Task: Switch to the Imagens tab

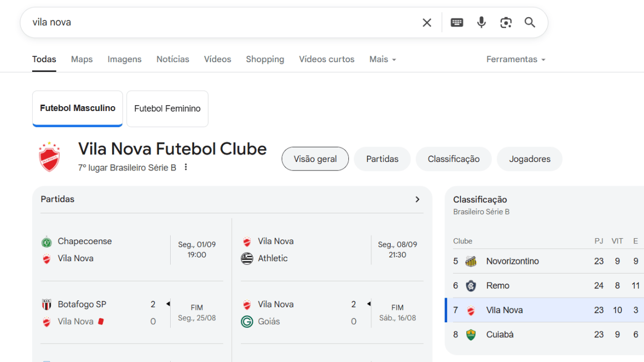Action: tap(125, 60)
